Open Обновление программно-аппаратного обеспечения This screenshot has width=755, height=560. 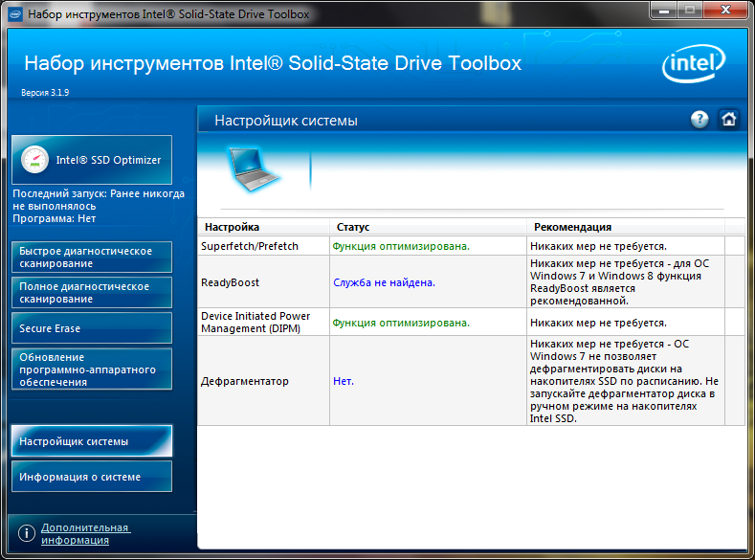tap(92, 370)
